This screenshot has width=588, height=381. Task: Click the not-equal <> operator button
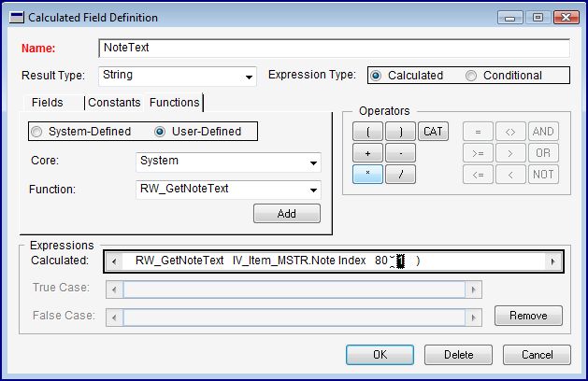click(510, 132)
